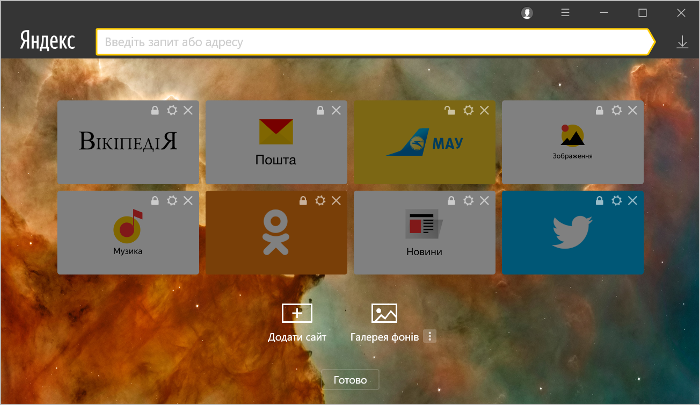Open settings gear of the Twitter tile

(617, 200)
